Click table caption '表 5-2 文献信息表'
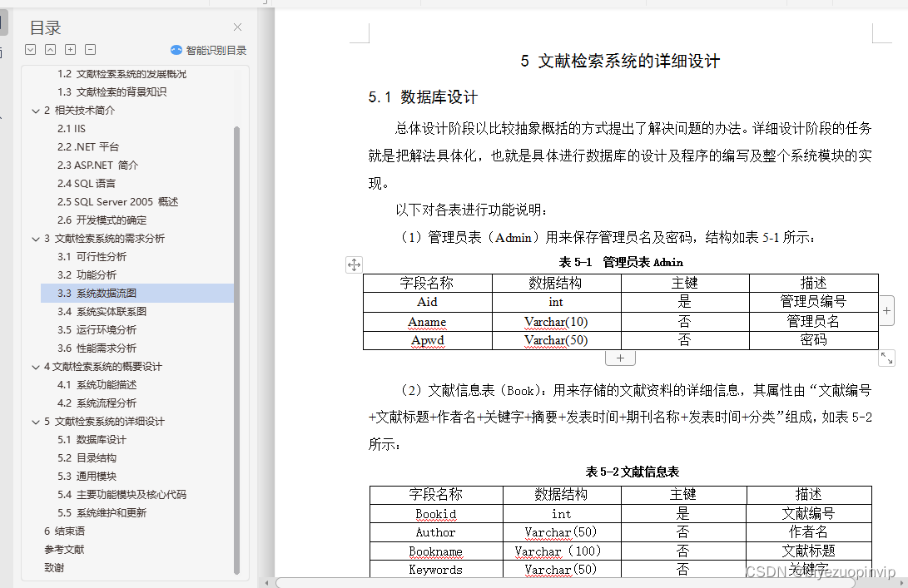Image resolution: width=908 pixels, height=588 pixels. click(x=633, y=472)
